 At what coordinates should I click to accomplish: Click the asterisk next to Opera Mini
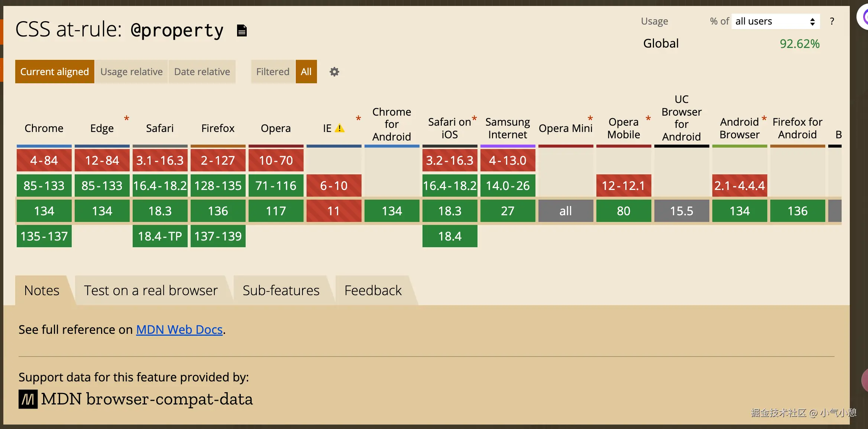[x=590, y=119]
